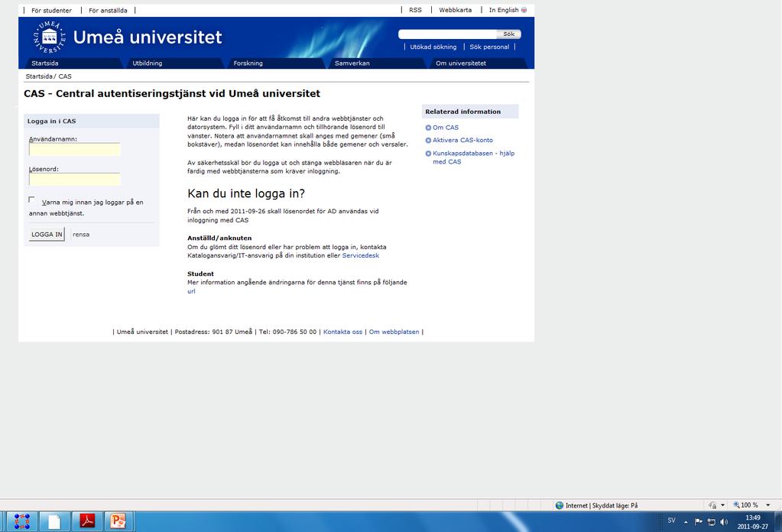Click the zoom magnifier icon in status bar
782x532 pixels.
(736, 505)
